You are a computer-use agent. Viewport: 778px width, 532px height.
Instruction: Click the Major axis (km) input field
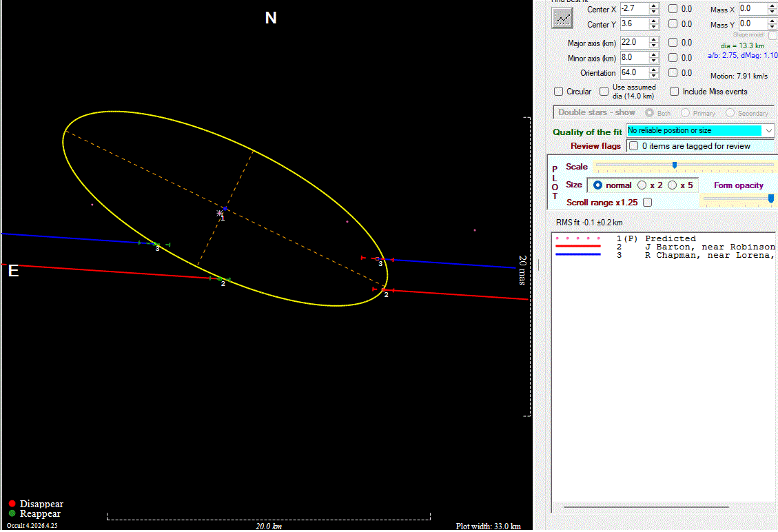coord(635,43)
